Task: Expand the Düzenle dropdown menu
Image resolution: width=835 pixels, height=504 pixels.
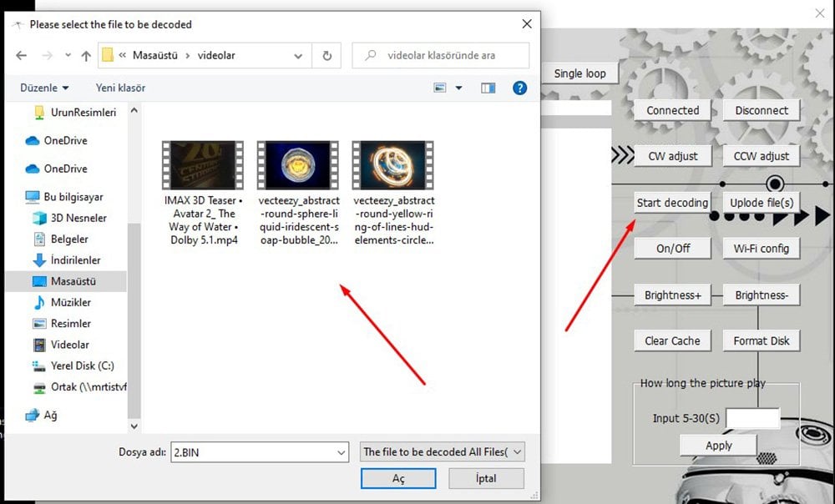Action: tap(44, 88)
